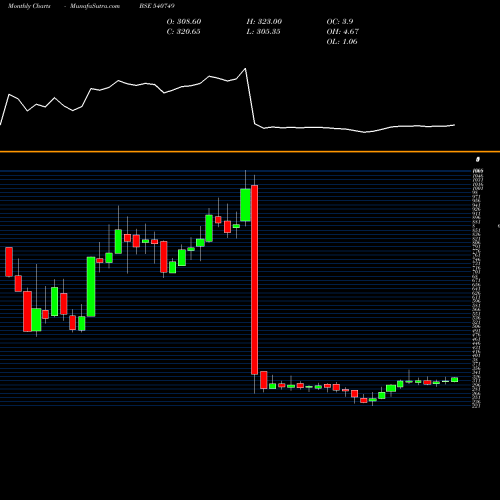Click the high value 'H: 323.00'
The height and width of the screenshot is (500, 500).
[264, 22]
